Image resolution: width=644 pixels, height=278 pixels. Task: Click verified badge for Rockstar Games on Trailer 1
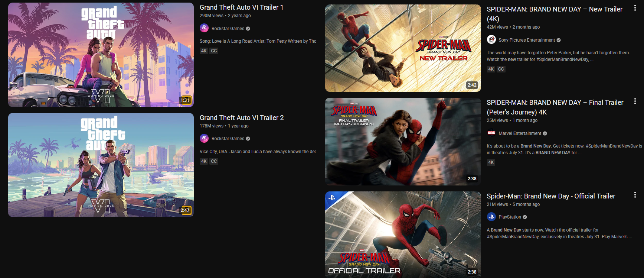pyautogui.click(x=248, y=29)
